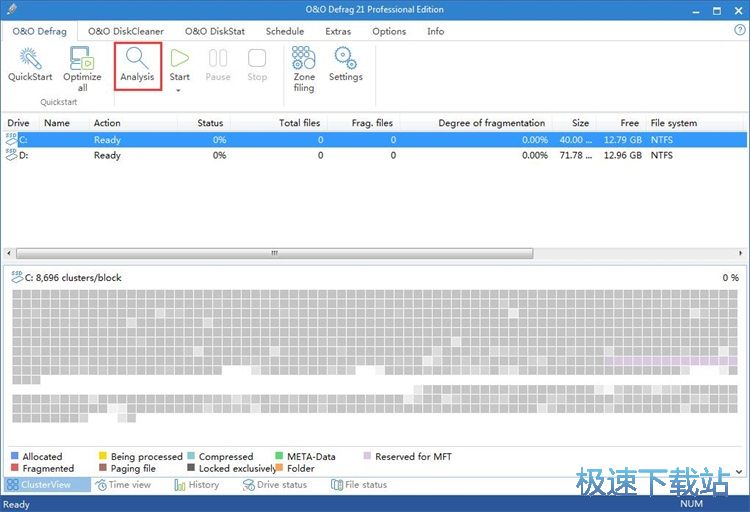
Task: Open the O&O DiskCleaner tab
Action: point(126,31)
